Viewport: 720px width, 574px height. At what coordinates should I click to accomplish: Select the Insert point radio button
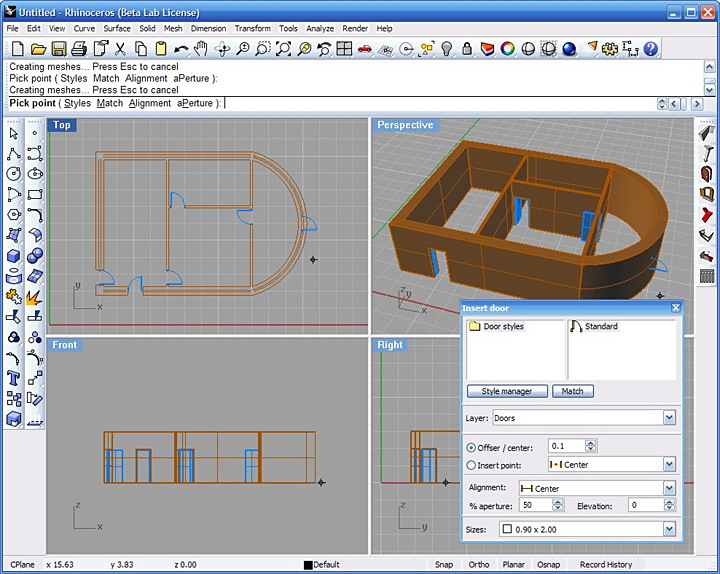pyautogui.click(x=472, y=464)
